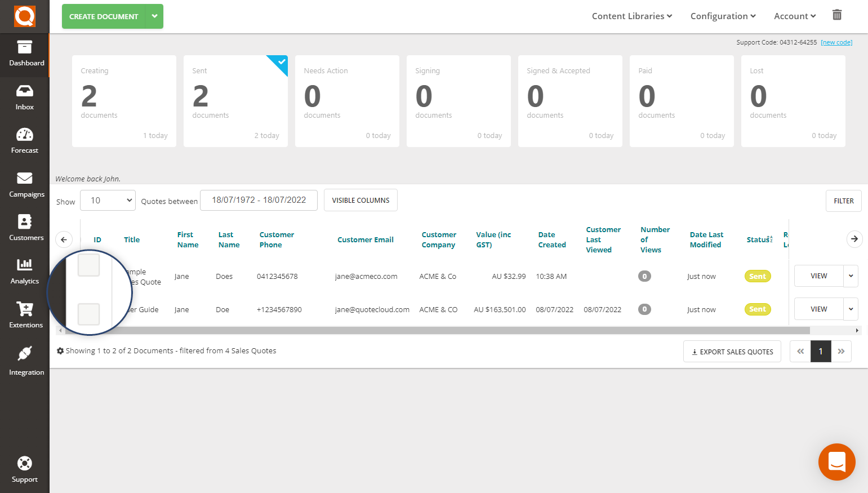
Task: Expand the Show entries count dropdown
Action: coord(108,200)
